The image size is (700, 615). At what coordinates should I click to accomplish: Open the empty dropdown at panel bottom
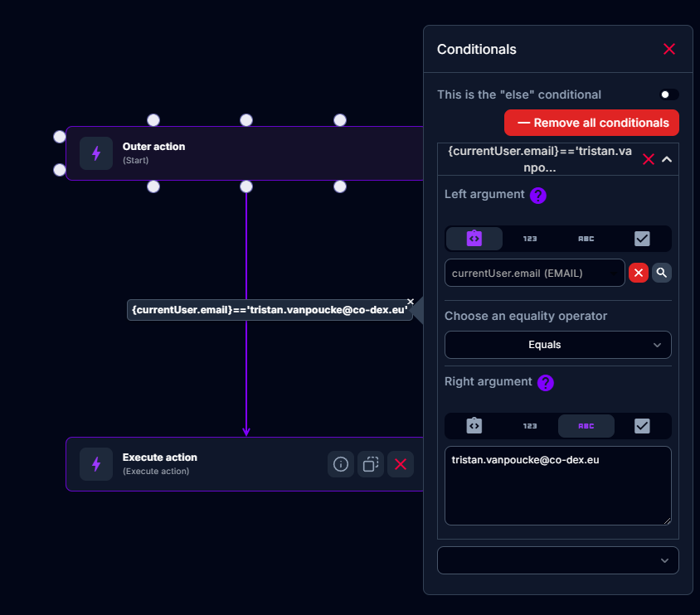coord(557,560)
